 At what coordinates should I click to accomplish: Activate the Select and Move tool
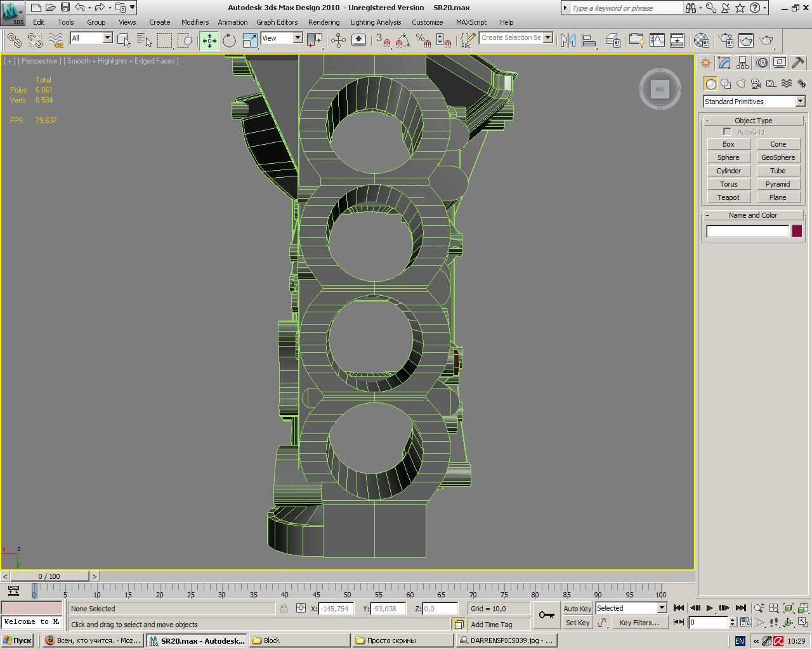coord(209,41)
